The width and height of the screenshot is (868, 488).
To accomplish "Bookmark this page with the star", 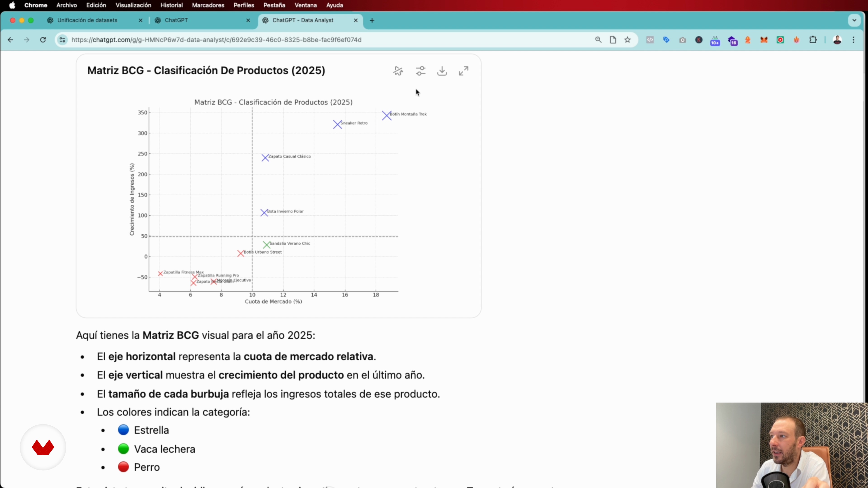I will tap(627, 40).
